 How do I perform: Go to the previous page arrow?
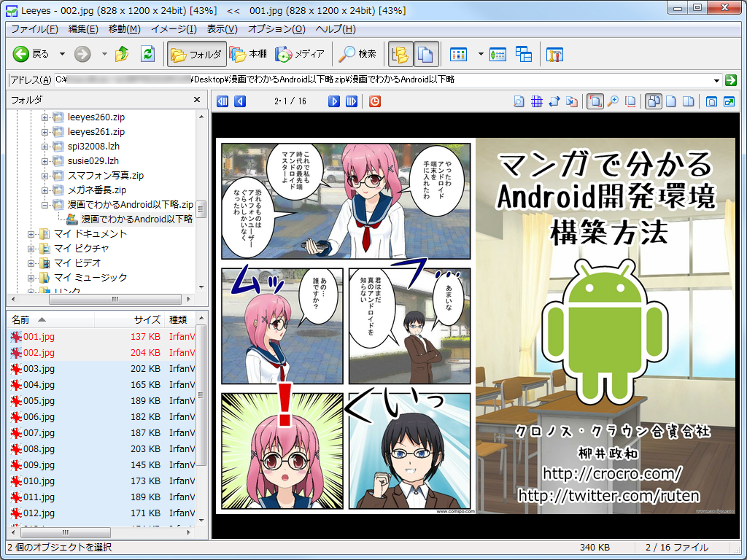click(240, 101)
